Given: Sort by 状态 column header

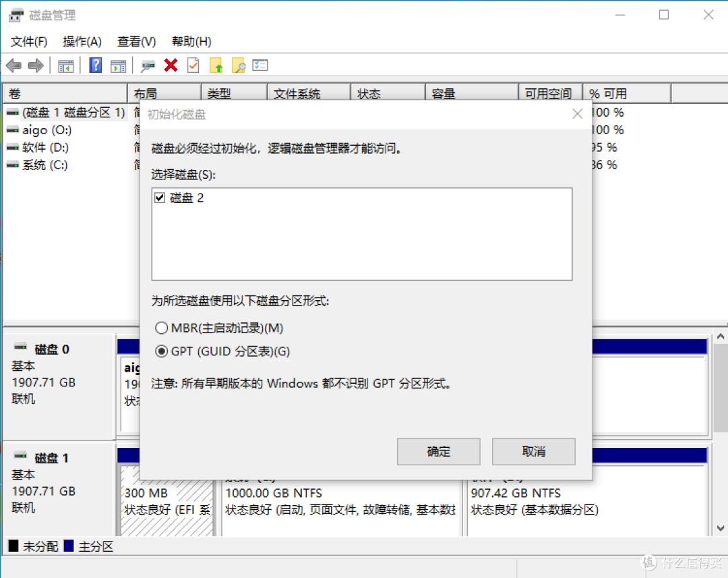Looking at the screenshot, I should click(388, 93).
